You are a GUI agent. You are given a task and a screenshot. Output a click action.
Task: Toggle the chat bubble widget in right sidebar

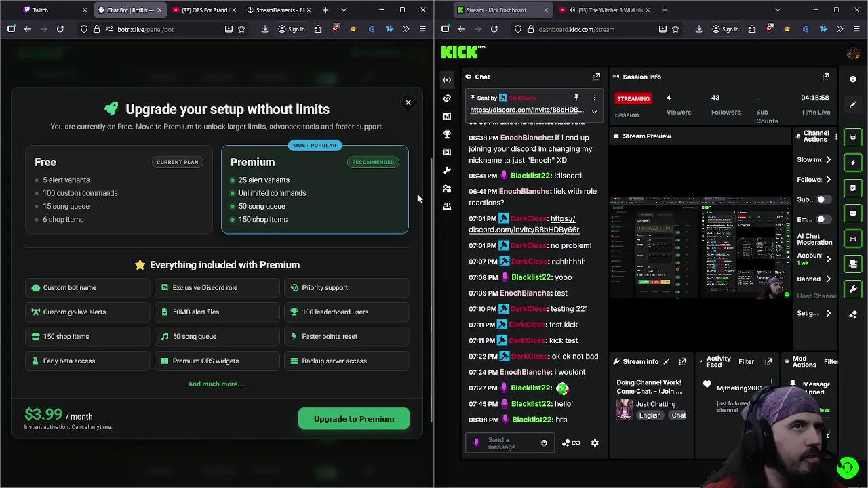[x=853, y=213]
